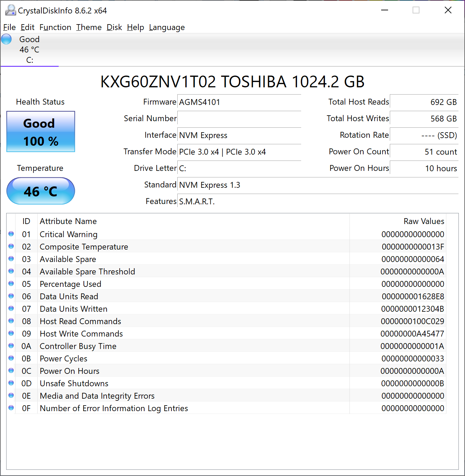The image size is (465, 476).
Task: Click the Data Units Written status dot
Action: 11,308
